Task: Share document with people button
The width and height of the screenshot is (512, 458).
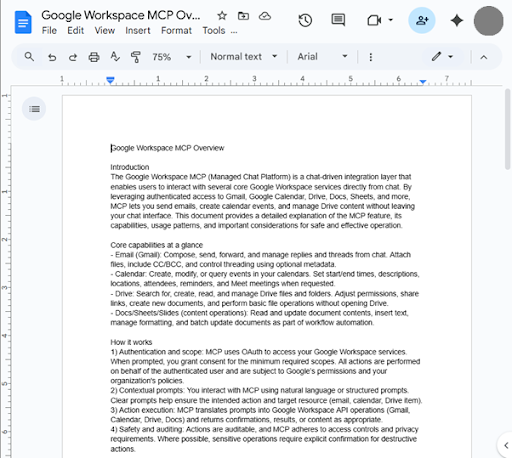Action: pos(422,20)
